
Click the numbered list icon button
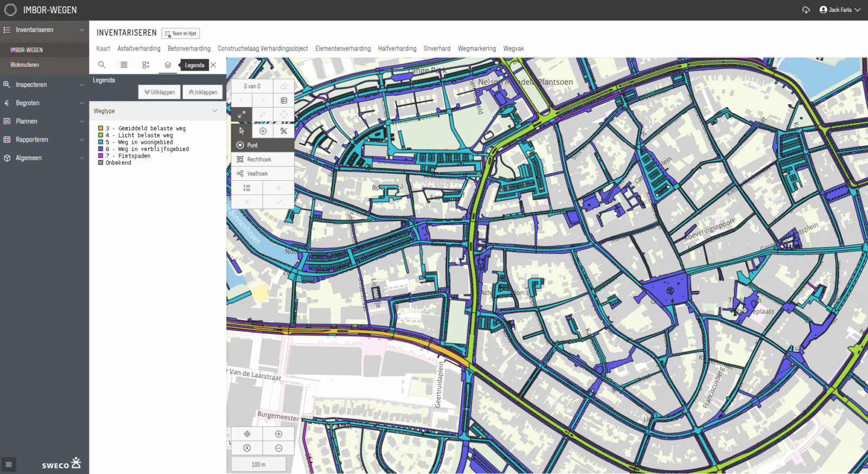247,188
